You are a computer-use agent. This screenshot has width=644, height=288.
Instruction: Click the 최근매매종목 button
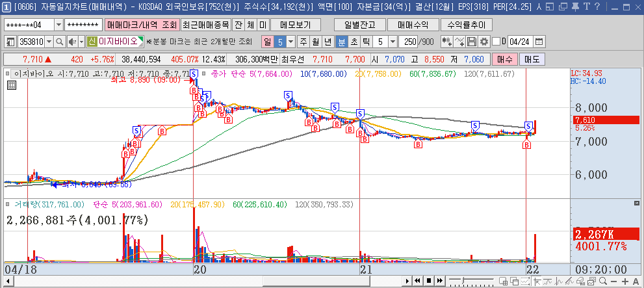[x=206, y=25]
